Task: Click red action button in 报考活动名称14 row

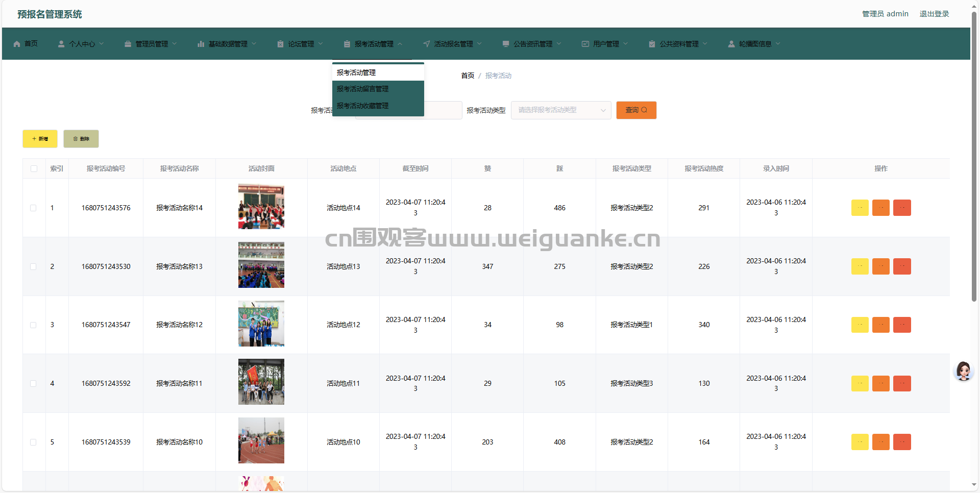Action: point(902,208)
